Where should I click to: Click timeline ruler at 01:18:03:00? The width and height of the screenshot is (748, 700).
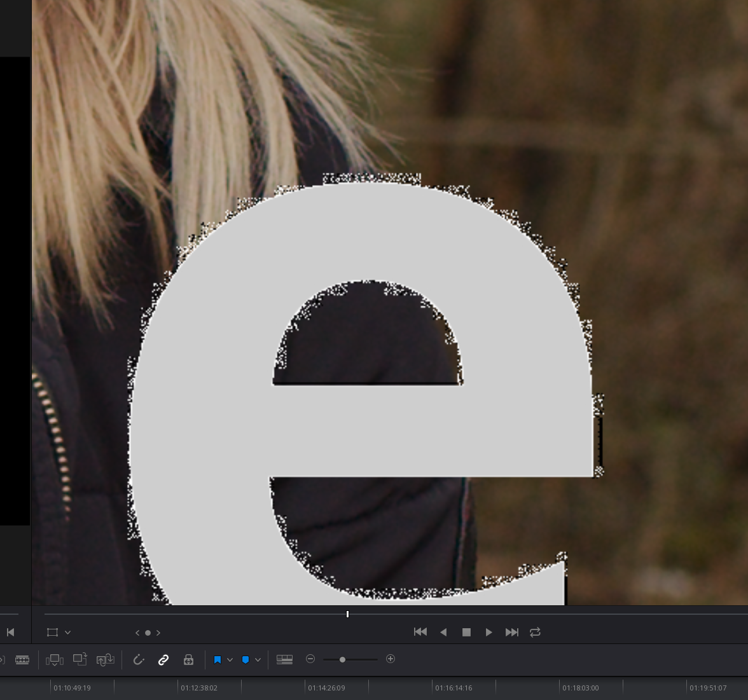(x=581, y=688)
